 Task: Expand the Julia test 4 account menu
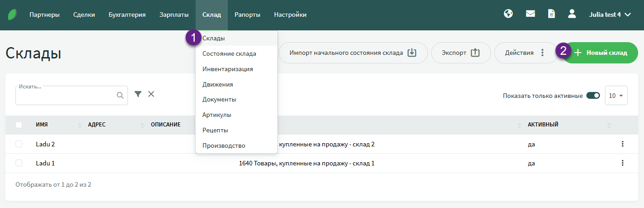(610, 15)
